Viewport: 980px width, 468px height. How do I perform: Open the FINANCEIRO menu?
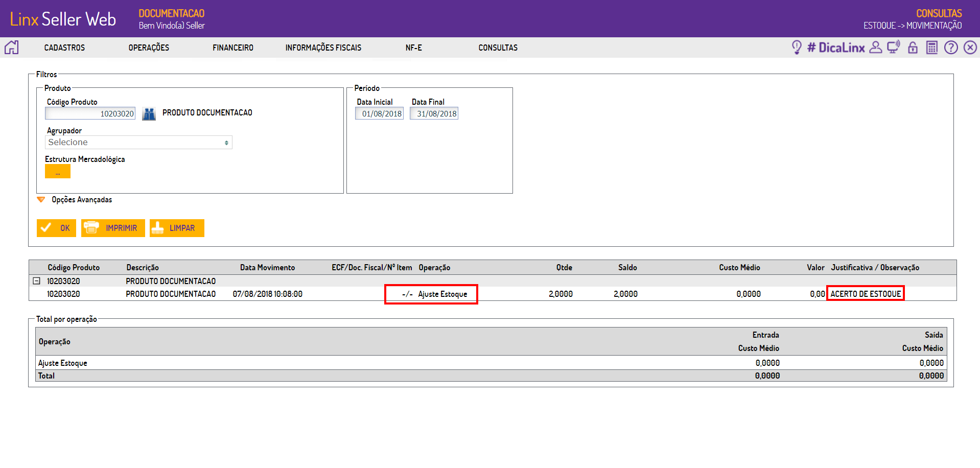tap(233, 48)
